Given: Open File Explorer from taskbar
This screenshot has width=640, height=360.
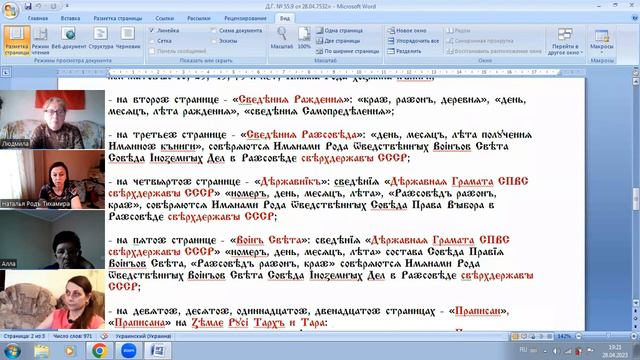Looking at the screenshot, I should point(41,351).
